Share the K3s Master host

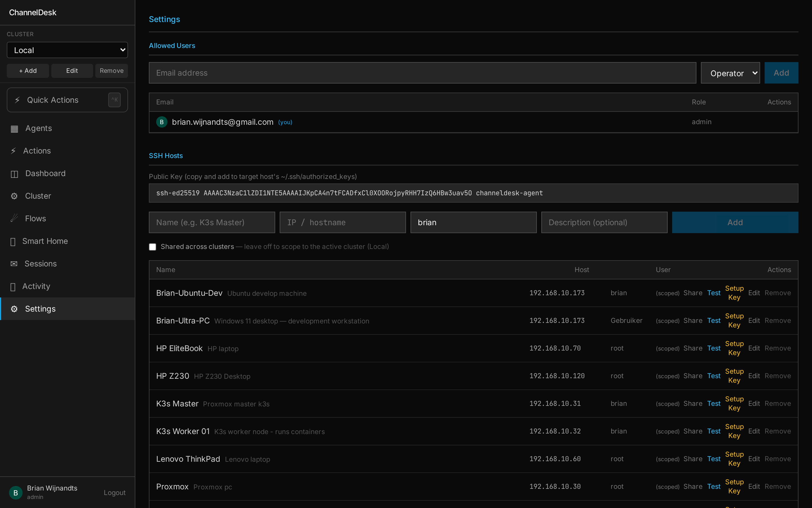(693, 404)
